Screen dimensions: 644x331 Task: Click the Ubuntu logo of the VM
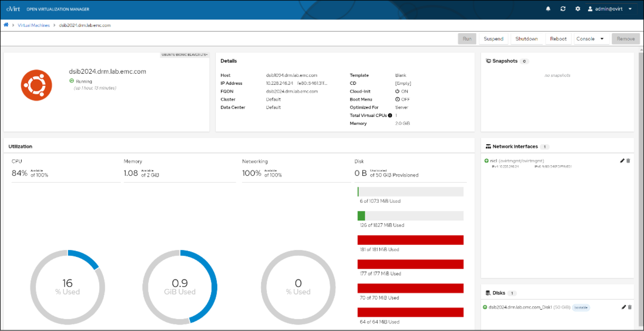coord(36,85)
